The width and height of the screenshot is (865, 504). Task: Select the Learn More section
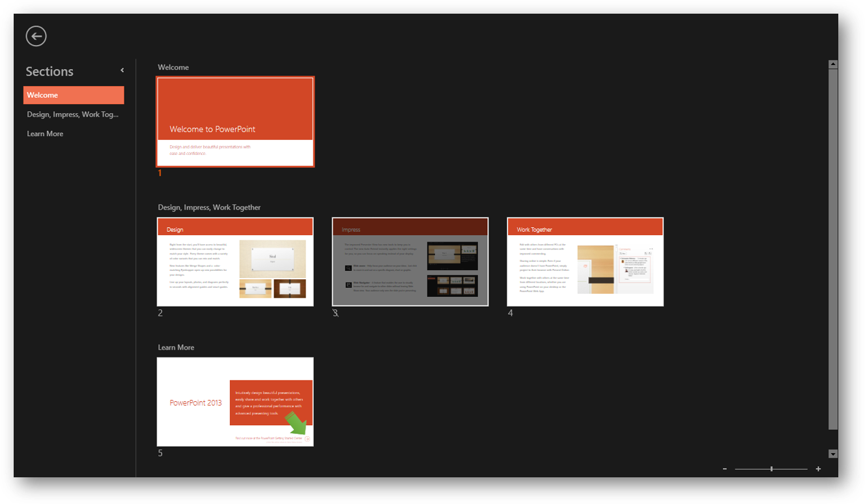point(74,133)
